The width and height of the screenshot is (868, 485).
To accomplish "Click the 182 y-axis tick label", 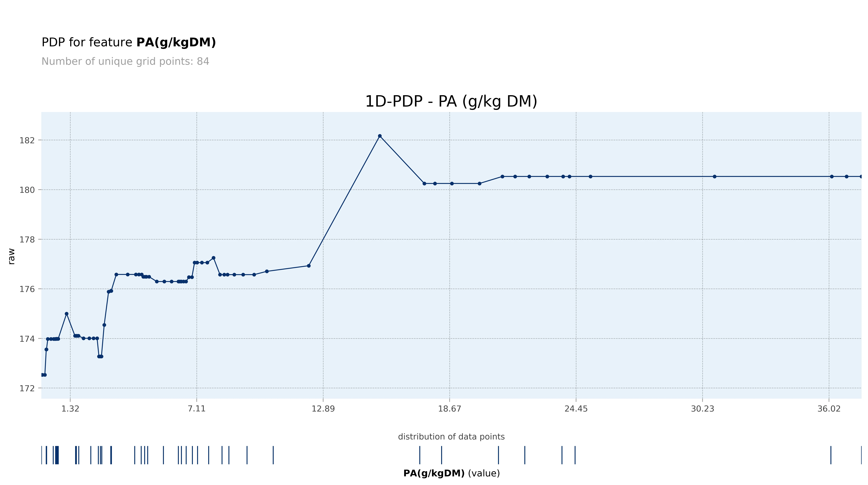I will [27, 140].
